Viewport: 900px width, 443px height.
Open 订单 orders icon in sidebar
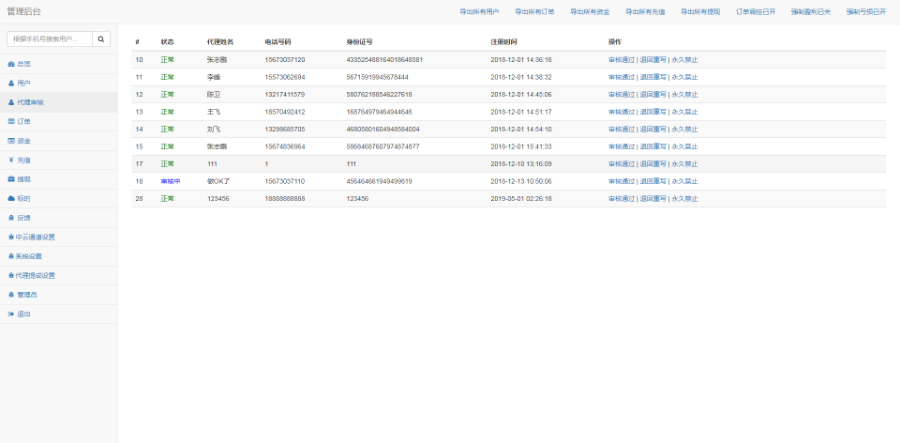[x=11, y=121]
